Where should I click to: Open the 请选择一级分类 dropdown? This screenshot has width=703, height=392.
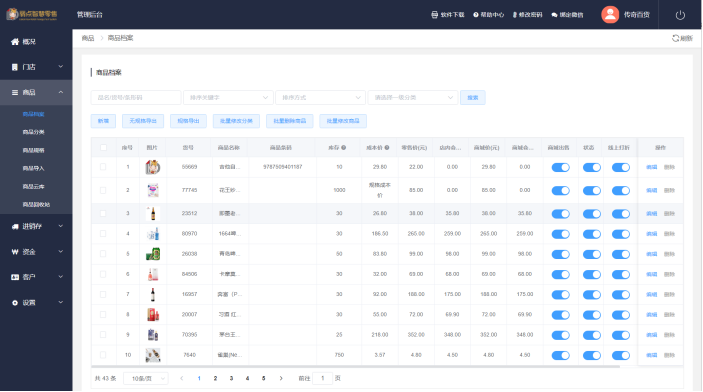pyautogui.click(x=413, y=97)
